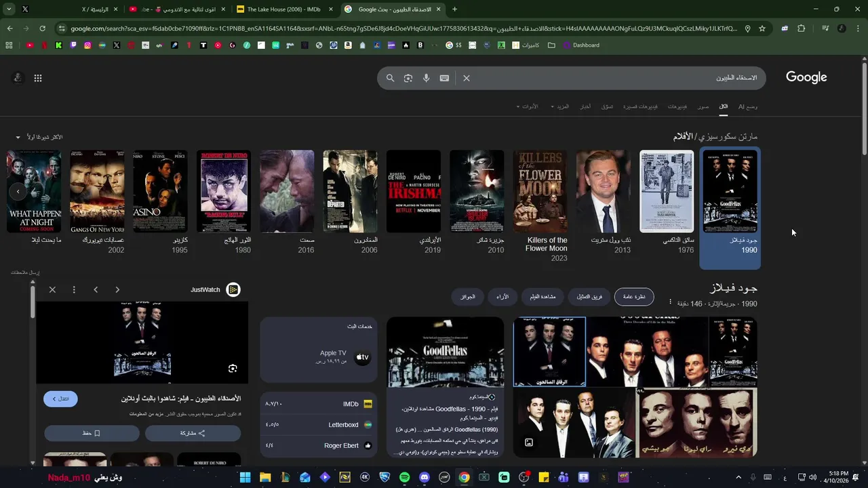Open the كاميرات bookmark folder
The width and height of the screenshot is (868, 488).
click(526, 45)
